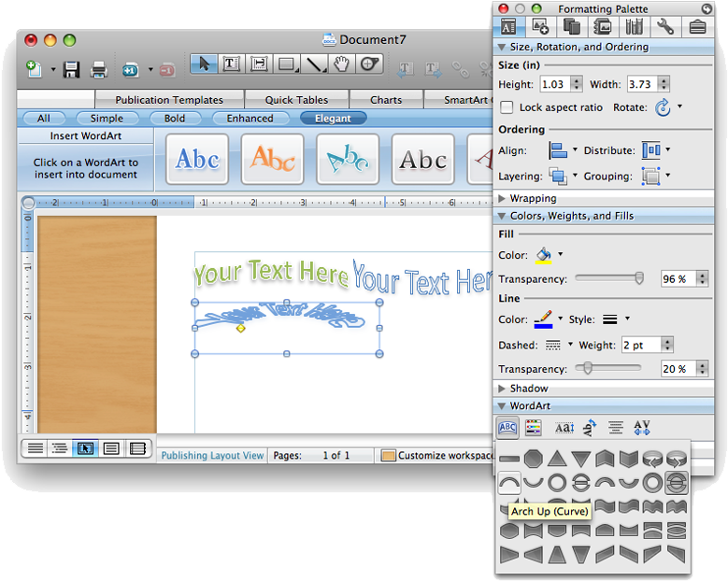Expand the Wrapping section

point(503,198)
